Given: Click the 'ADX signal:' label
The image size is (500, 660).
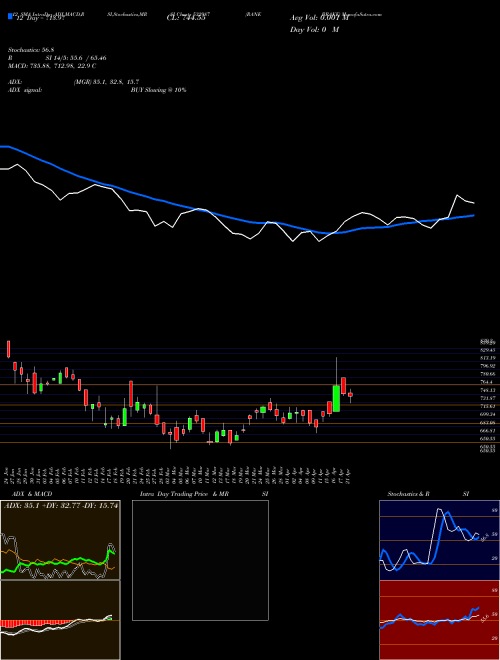Looking at the screenshot, I should point(25,90).
